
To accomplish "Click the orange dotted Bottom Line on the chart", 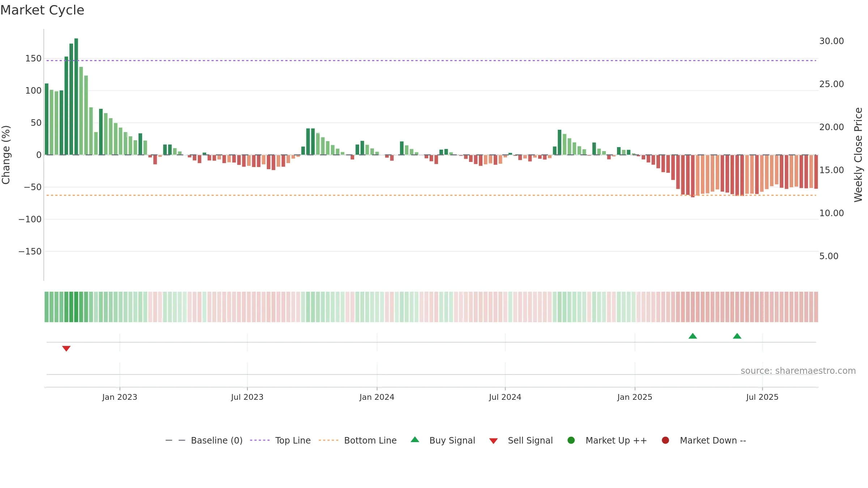I will [x=431, y=195].
